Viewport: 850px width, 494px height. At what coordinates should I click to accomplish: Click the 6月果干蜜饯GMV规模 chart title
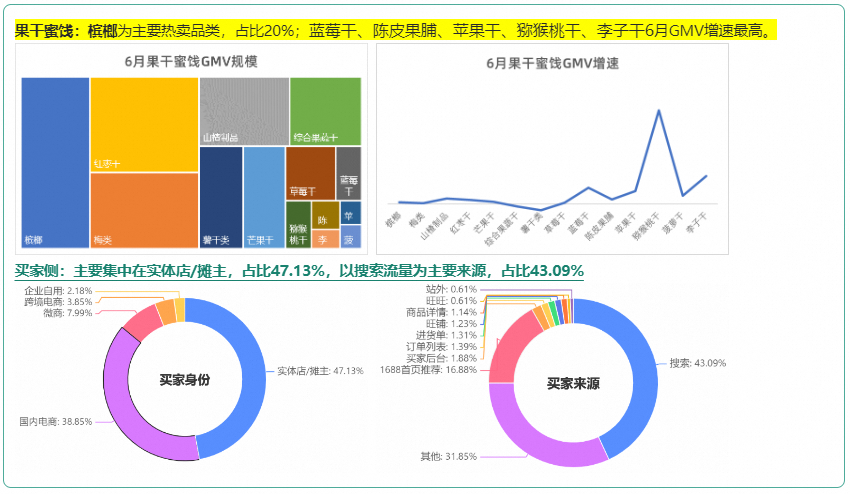(191, 62)
